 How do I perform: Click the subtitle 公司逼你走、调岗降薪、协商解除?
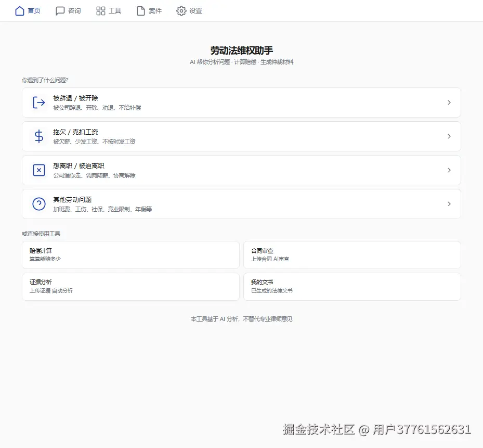click(94, 175)
